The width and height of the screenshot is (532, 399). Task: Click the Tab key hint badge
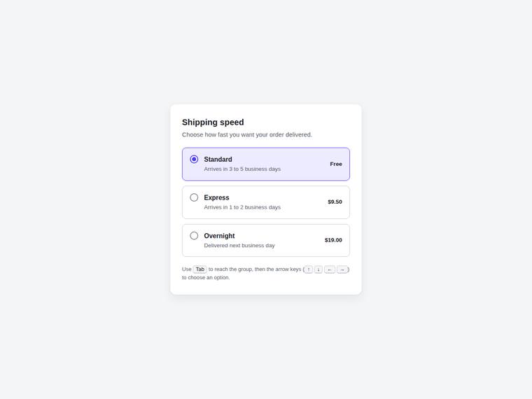click(199, 269)
